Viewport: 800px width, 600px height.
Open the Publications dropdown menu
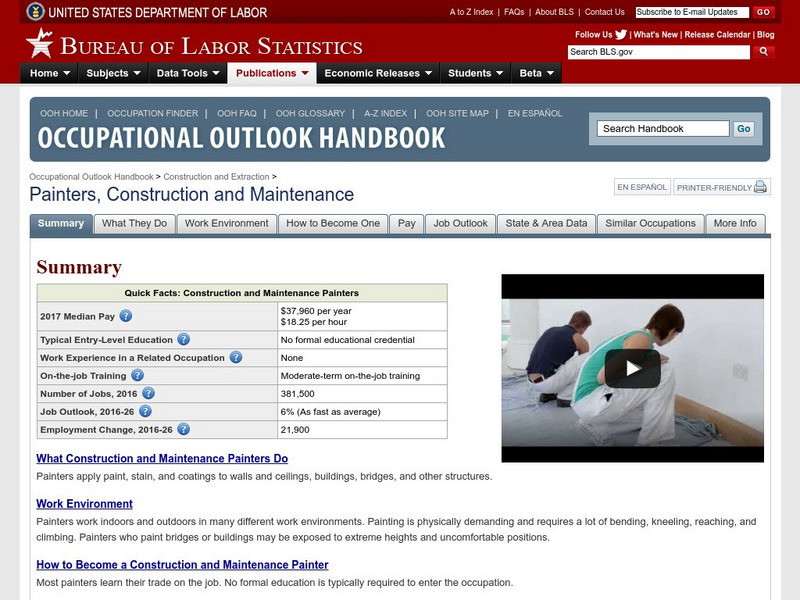(x=272, y=73)
